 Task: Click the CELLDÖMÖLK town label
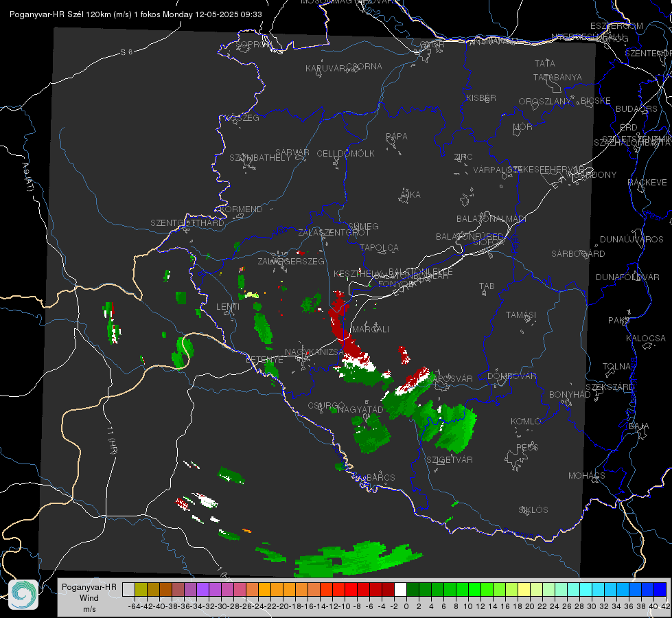345,154
